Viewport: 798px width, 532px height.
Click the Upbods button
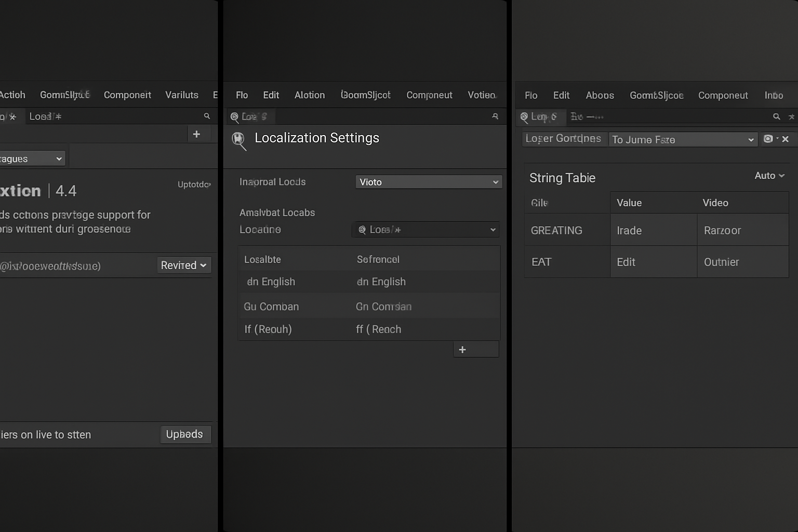185,434
